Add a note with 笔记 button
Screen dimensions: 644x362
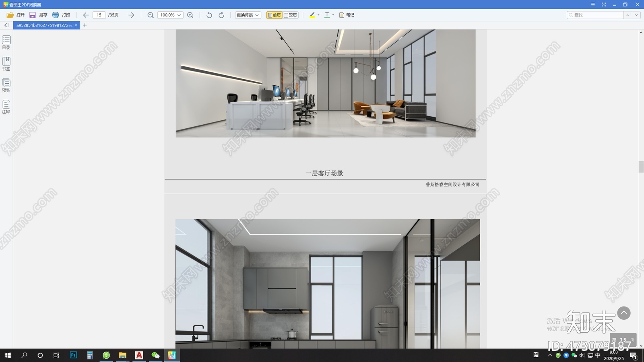pos(347,15)
